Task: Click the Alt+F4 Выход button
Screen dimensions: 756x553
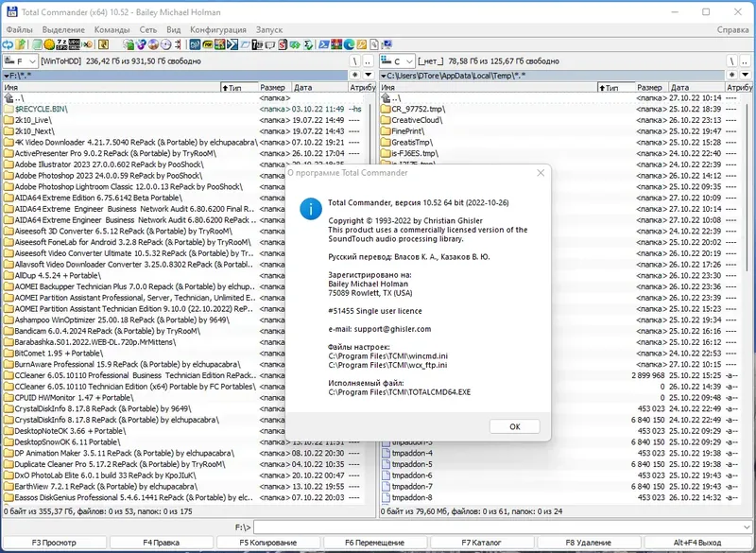Action: [x=697, y=543]
